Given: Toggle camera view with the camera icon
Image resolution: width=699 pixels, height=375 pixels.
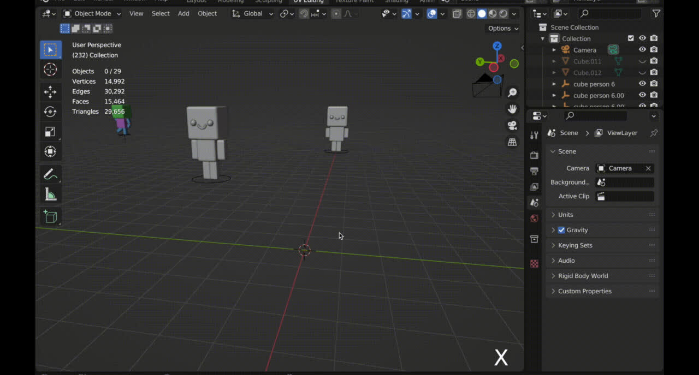Looking at the screenshot, I should coord(512,125).
